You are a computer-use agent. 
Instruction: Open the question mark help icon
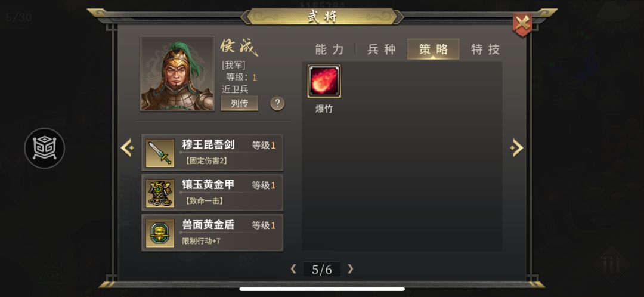coord(277,103)
